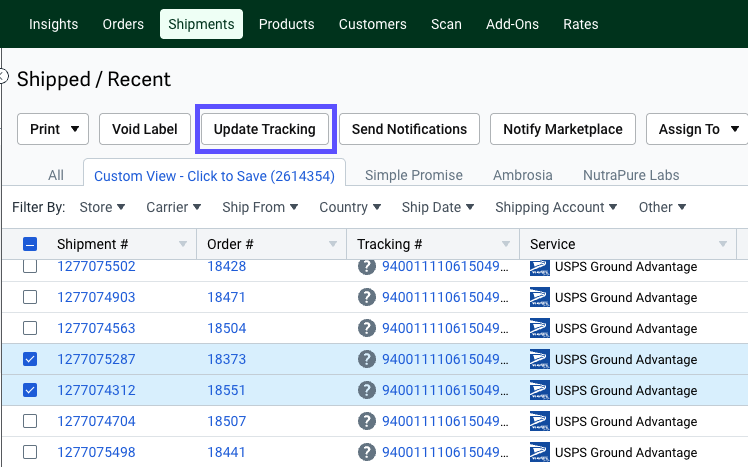Switch to the Ambrosia tab

click(x=522, y=175)
